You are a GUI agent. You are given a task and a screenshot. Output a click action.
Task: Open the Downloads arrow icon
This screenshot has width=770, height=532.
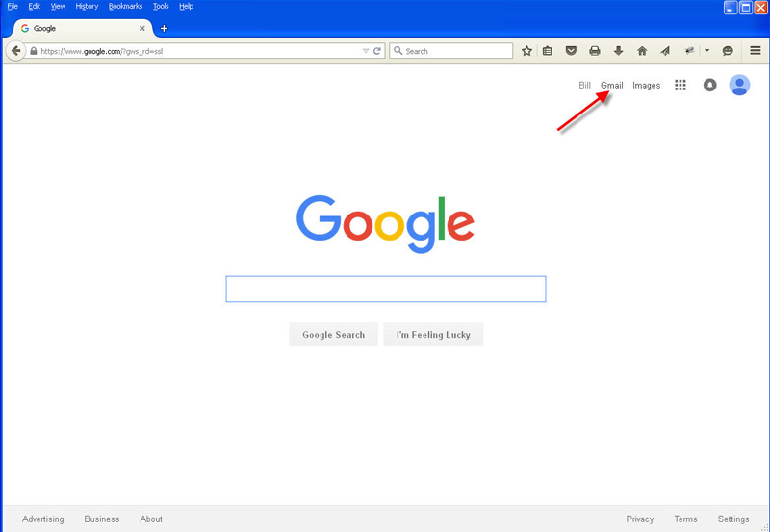[x=618, y=51]
